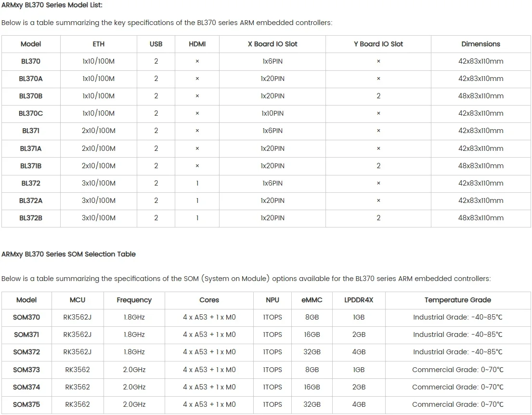Click HDMI value 1 in BL372A row

tap(197, 201)
